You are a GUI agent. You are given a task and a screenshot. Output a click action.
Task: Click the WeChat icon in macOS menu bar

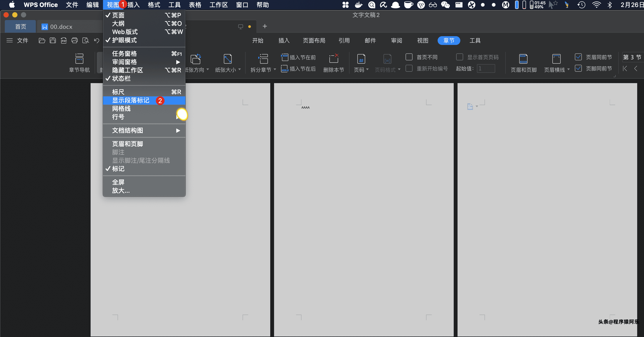coord(445,5)
